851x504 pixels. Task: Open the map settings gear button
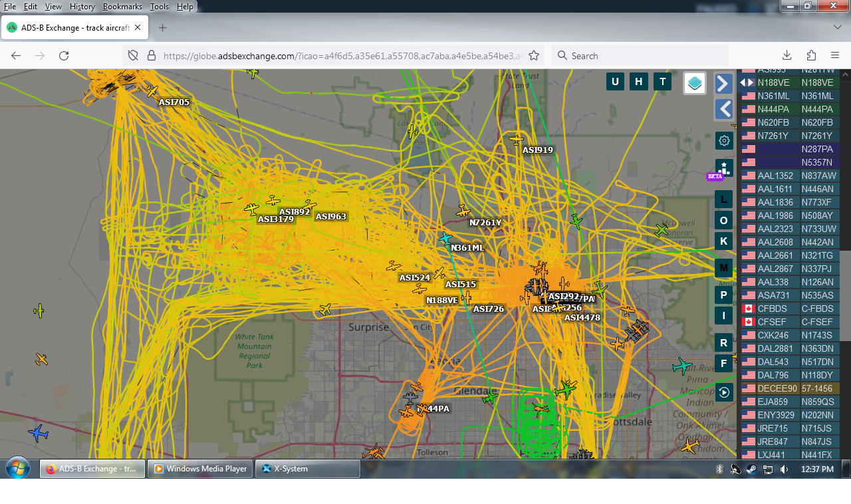724,140
